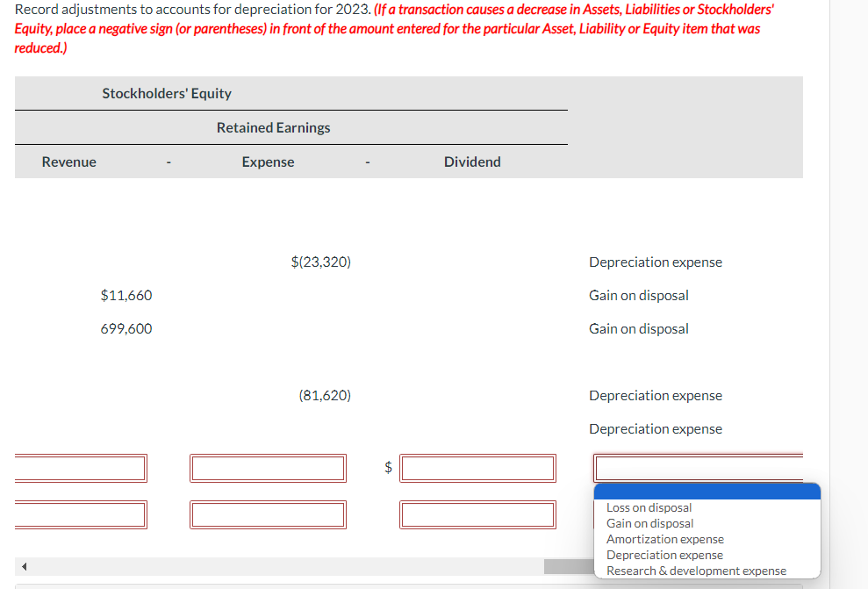
Task: Click the Expense column header
Action: click(268, 162)
